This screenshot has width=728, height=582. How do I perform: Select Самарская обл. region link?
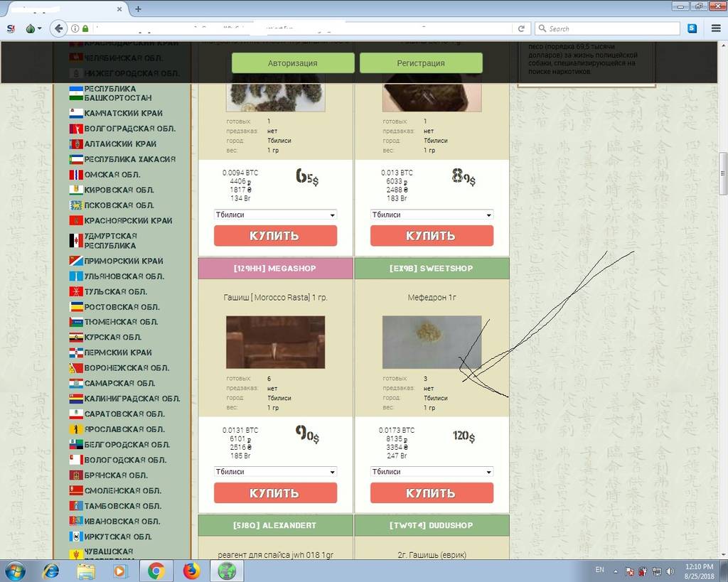point(119,383)
